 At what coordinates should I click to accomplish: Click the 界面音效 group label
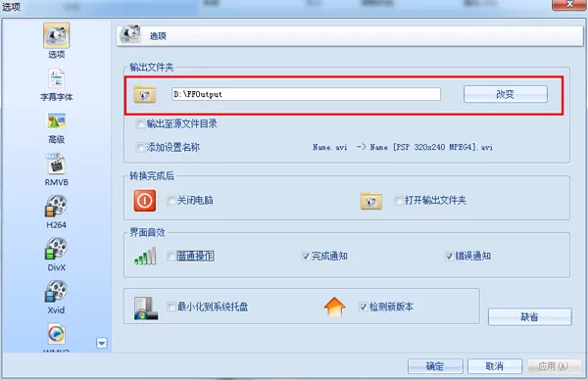147,232
